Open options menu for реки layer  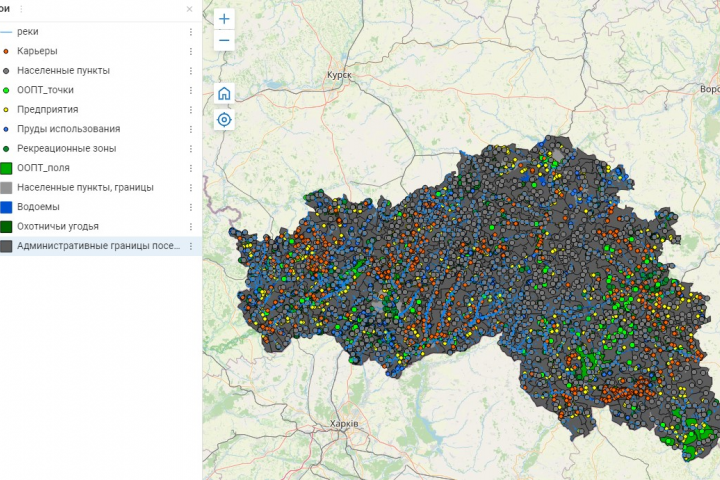click(190, 32)
